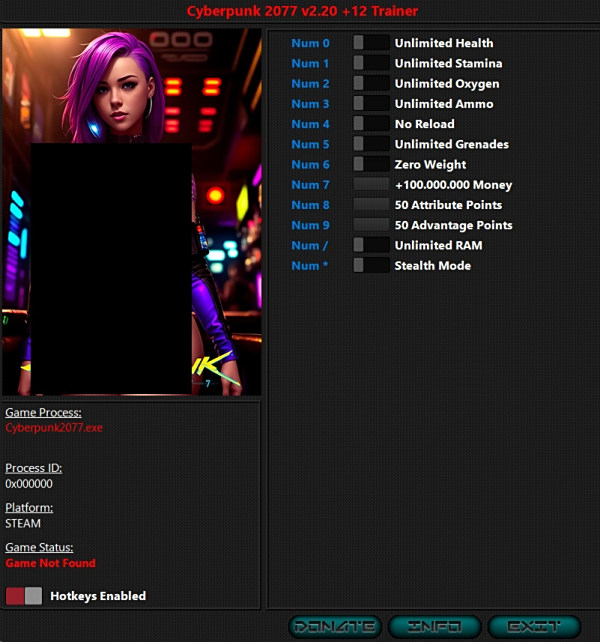600x642 pixels.
Task: Click the Num 0 hotkey label
Action: click(310, 43)
